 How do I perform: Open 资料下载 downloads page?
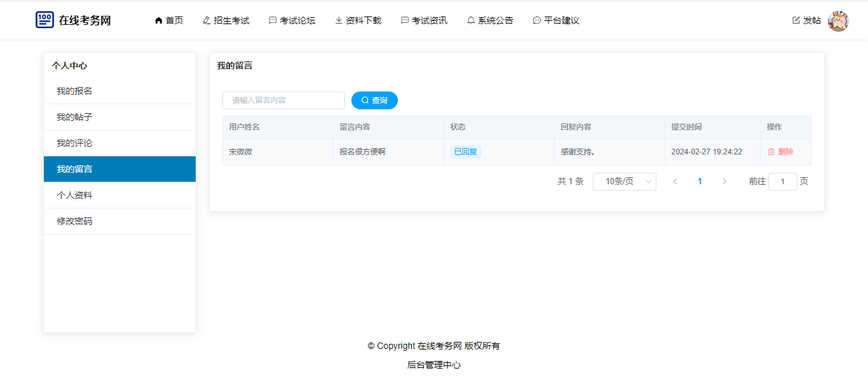358,20
